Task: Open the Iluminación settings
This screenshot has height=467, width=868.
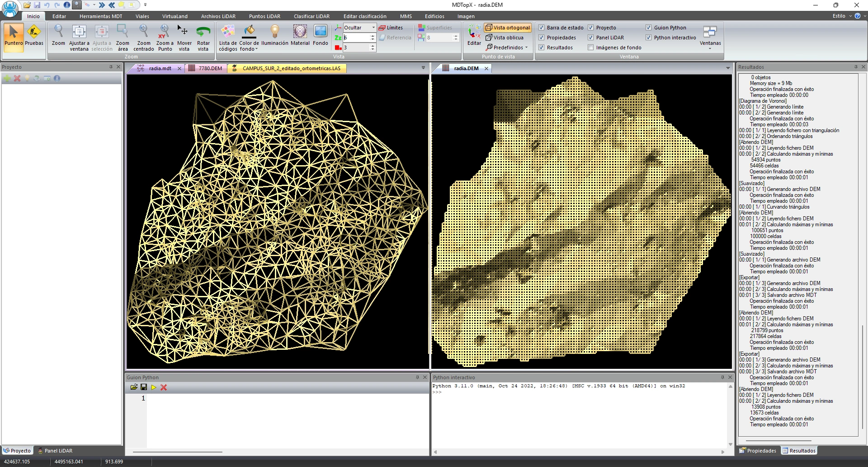Action: pyautogui.click(x=274, y=36)
